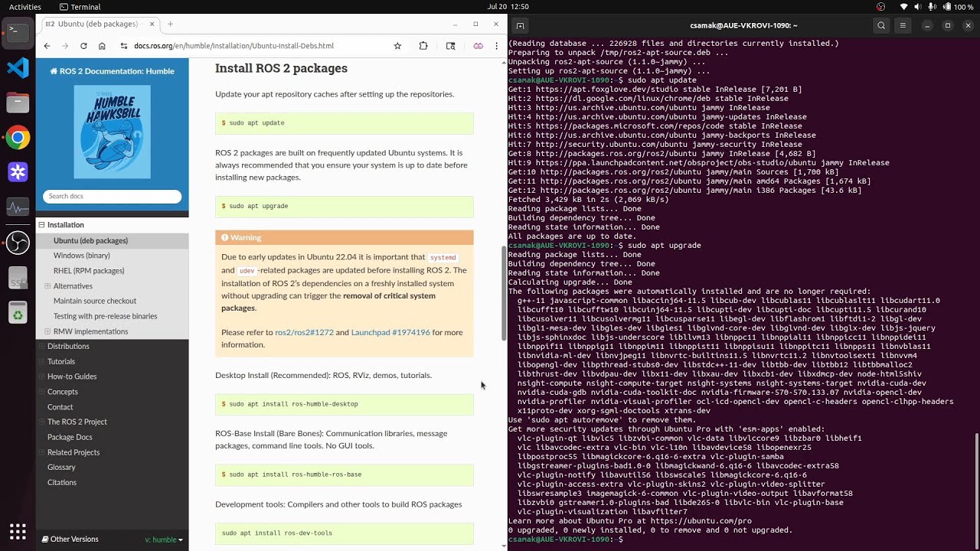This screenshot has width=980, height=551.
Task: Open the Chrome extensions puzzle icon
Action: pos(423,46)
